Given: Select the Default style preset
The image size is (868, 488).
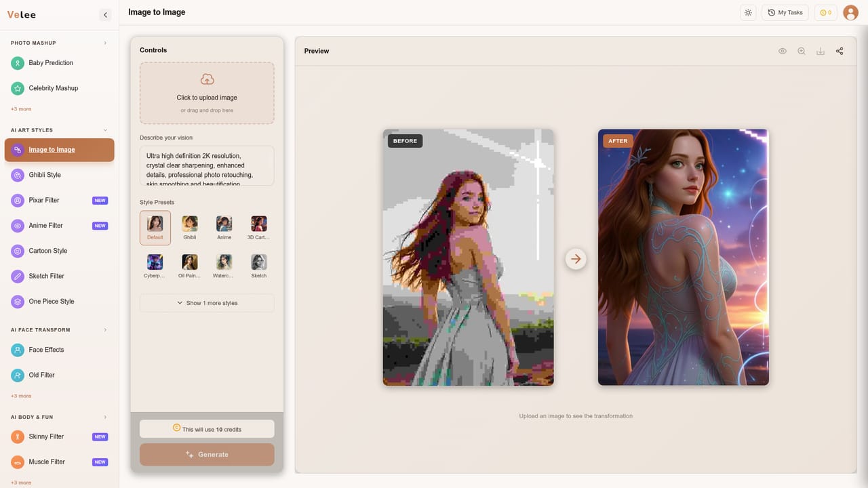Looking at the screenshot, I should click(x=155, y=228).
